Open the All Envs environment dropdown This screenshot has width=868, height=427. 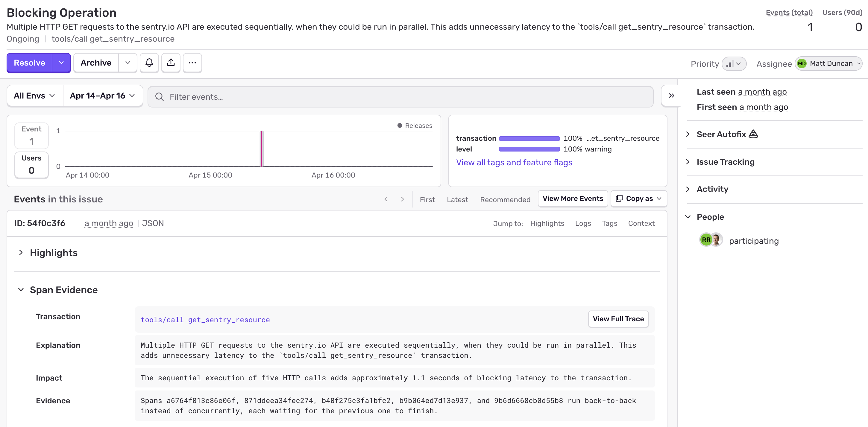[x=35, y=96]
